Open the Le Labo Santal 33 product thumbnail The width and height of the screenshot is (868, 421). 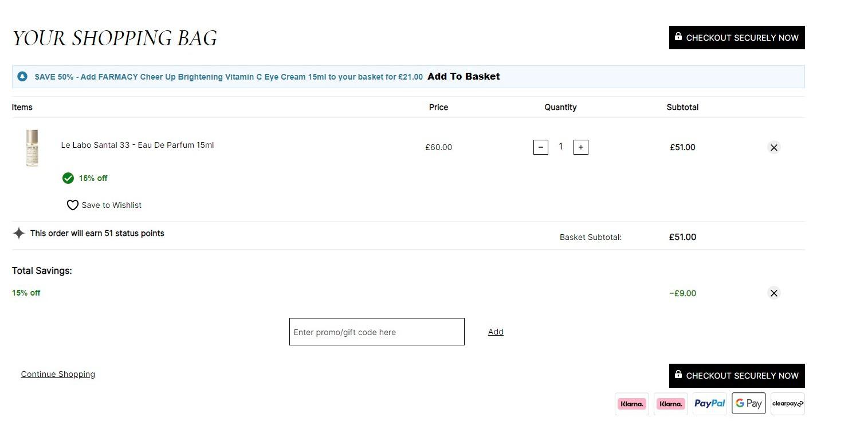[32, 148]
